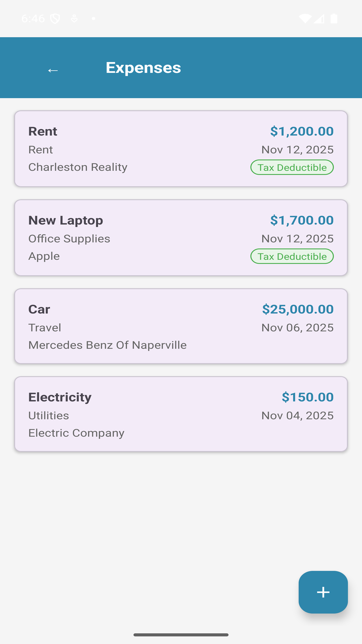Tap the cellular signal icon

pyautogui.click(x=319, y=18)
